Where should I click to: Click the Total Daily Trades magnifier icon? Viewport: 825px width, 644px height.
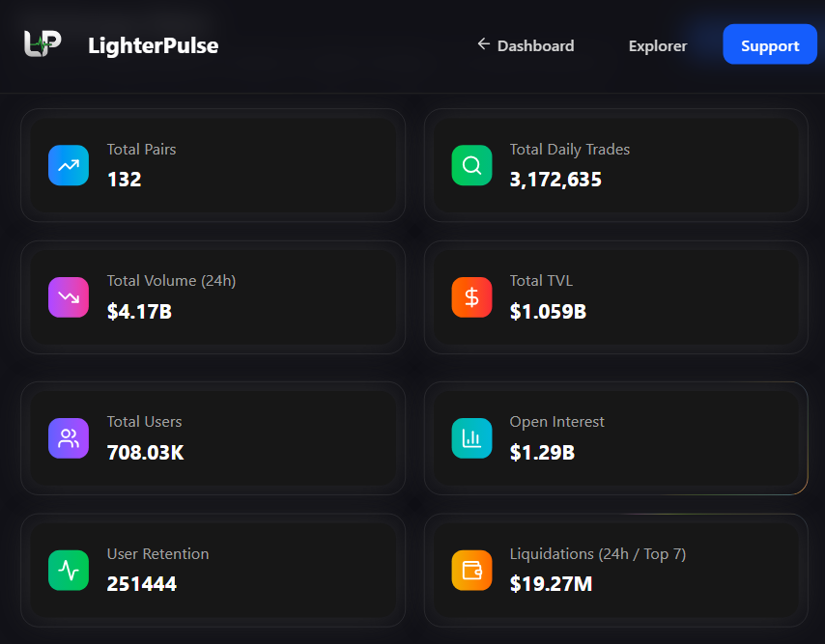pos(472,165)
